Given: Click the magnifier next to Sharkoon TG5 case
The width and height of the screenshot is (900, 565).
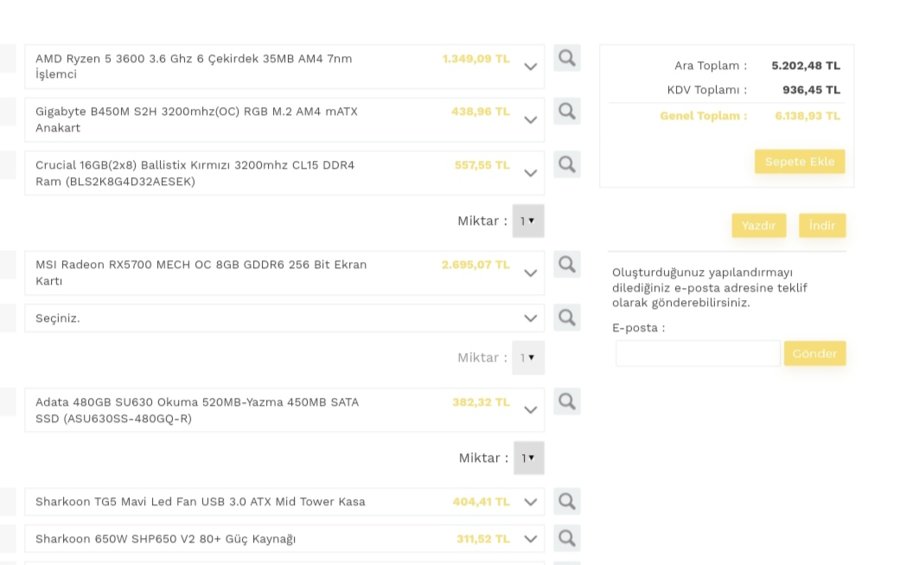Looking at the screenshot, I should pyautogui.click(x=567, y=501).
